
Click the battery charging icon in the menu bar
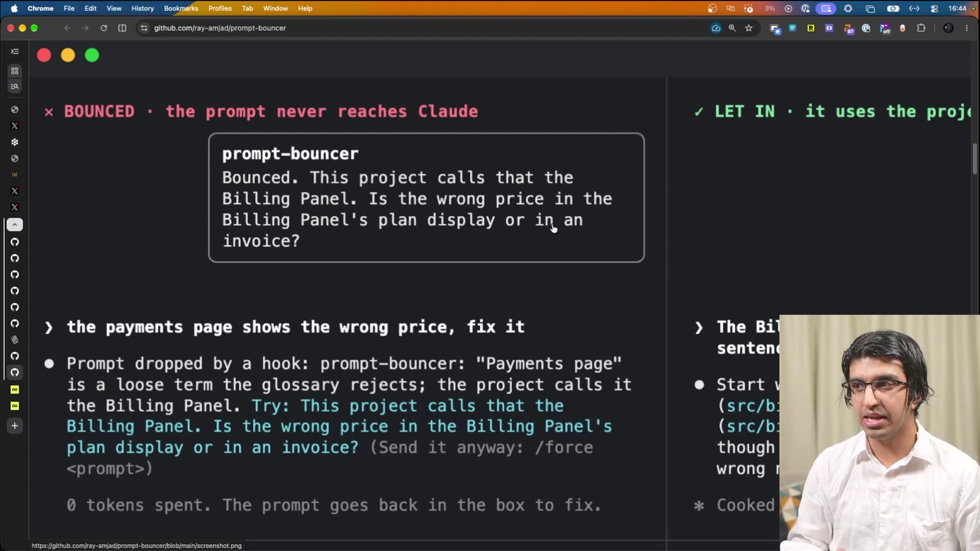(893, 9)
